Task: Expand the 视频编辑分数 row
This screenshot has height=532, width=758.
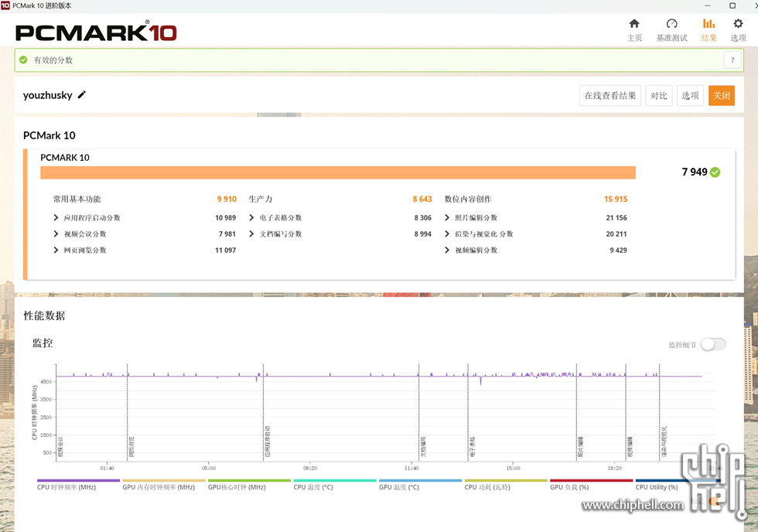Action: coord(447,250)
